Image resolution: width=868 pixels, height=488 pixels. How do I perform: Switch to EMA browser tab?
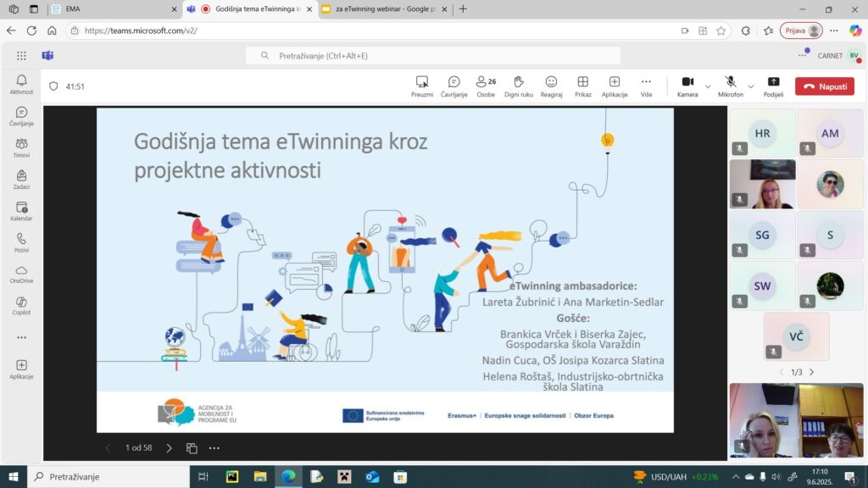[114, 8]
